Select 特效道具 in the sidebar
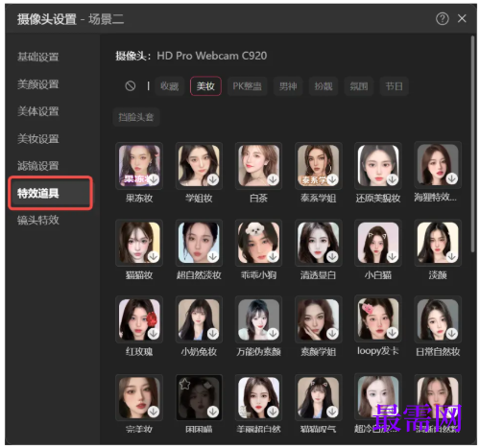 click(51, 193)
